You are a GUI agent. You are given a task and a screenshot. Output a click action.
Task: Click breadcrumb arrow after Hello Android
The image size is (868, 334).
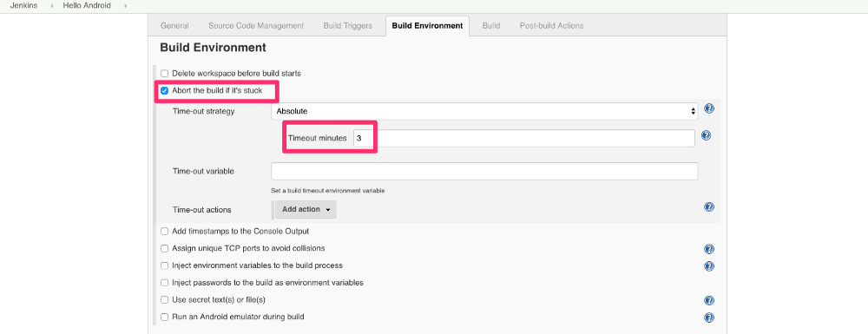126,5
